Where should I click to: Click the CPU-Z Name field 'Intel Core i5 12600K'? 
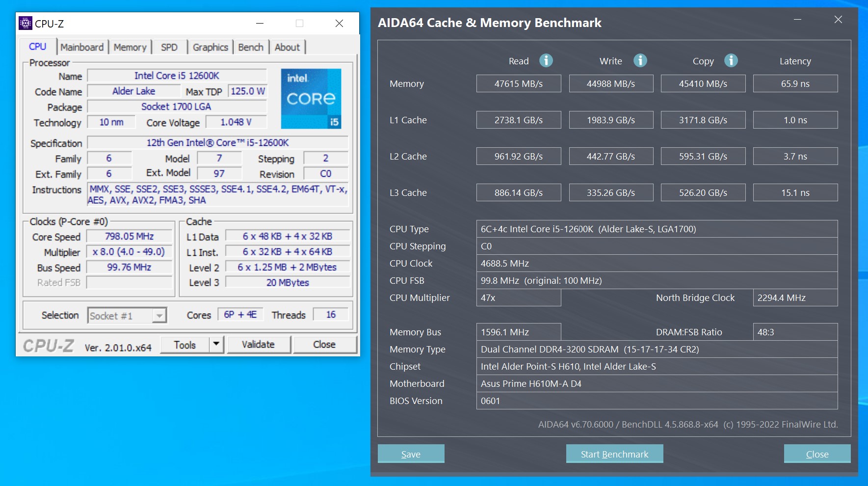coord(177,76)
